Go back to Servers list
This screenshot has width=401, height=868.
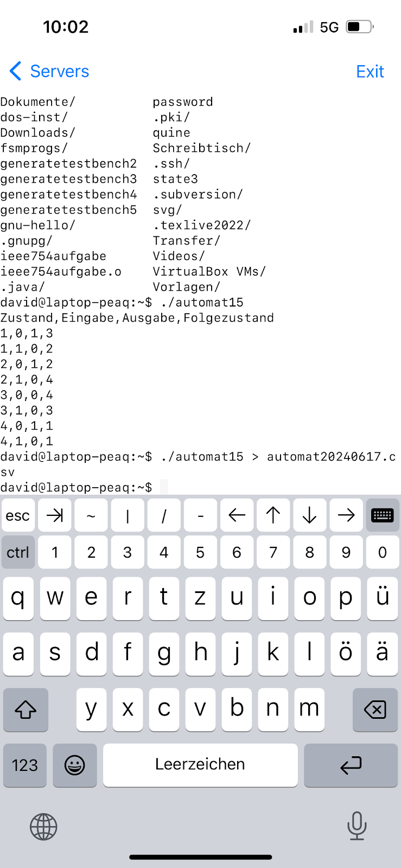click(x=59, y=71)
